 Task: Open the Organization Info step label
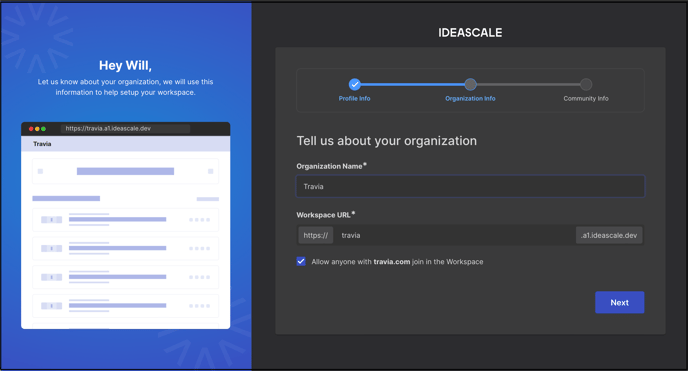pos(470,99)
